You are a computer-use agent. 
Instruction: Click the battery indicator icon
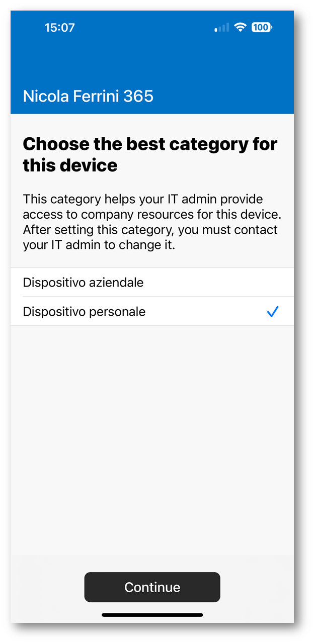tap(262, 27)
